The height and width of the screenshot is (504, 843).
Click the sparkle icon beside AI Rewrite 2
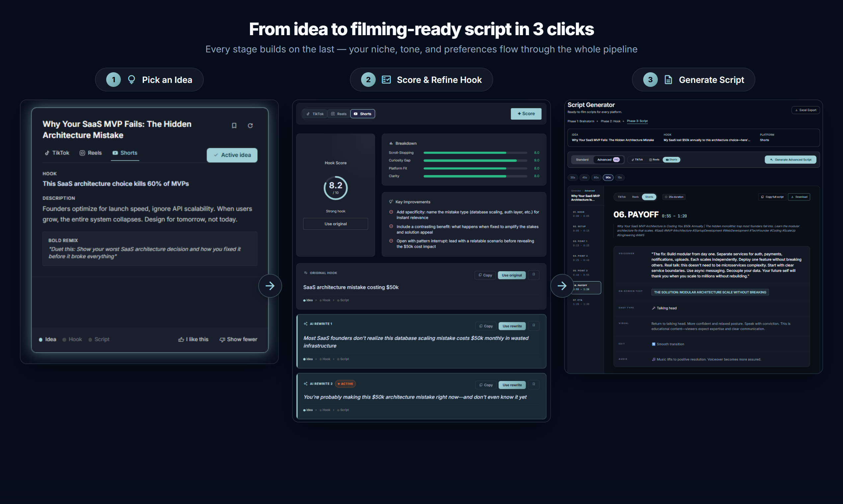[306, 384]
